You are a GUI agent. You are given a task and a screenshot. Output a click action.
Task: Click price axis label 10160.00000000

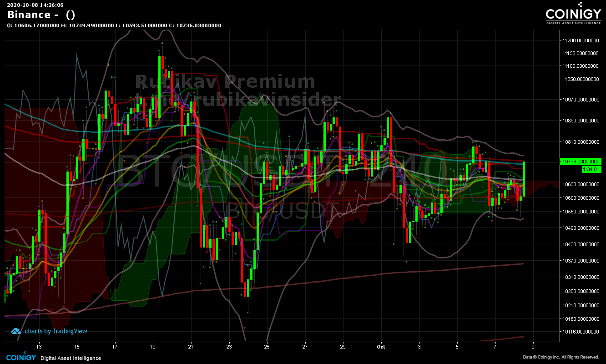pyautogui.click(x=581, y=319)
